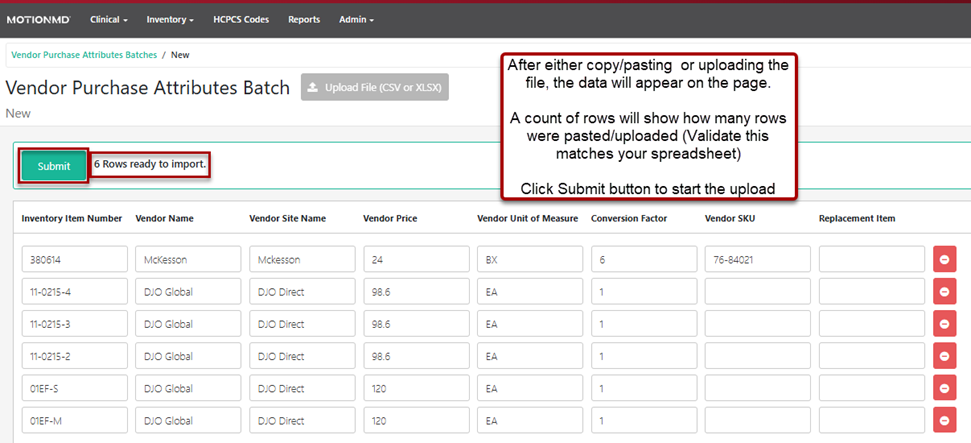
Task: Remove row with item number 01EF-S
Action: 944,388
